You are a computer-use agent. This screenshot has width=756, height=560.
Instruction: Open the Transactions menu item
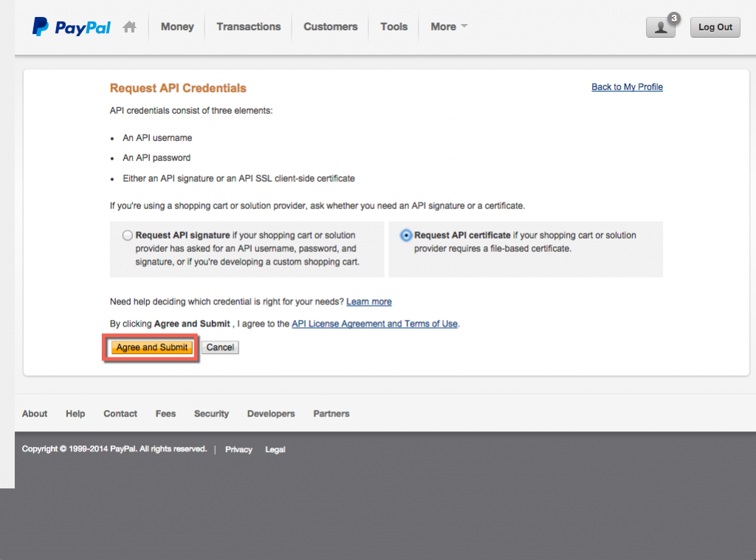point(248,27)
